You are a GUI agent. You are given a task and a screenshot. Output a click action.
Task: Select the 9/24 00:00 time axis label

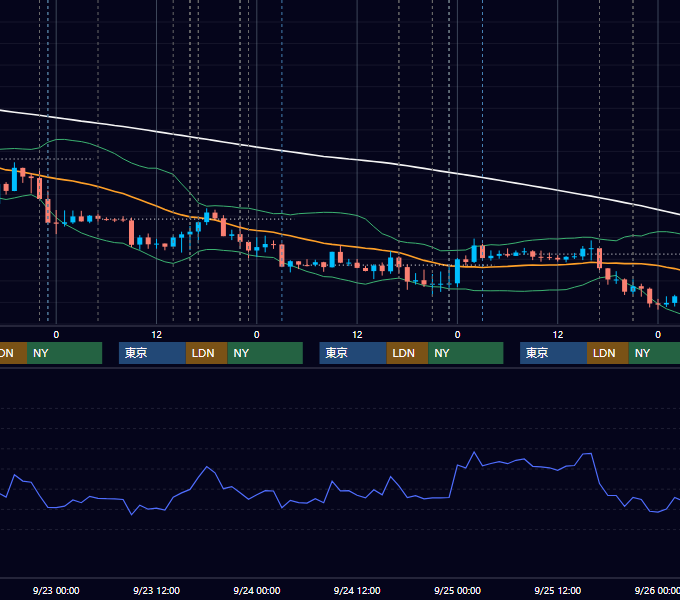(257, 590)
